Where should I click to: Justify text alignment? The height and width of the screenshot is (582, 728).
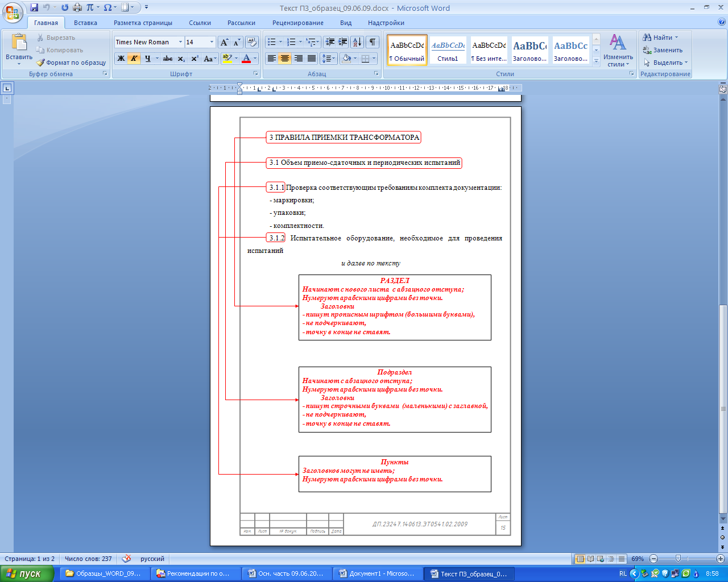coord(311,59)
